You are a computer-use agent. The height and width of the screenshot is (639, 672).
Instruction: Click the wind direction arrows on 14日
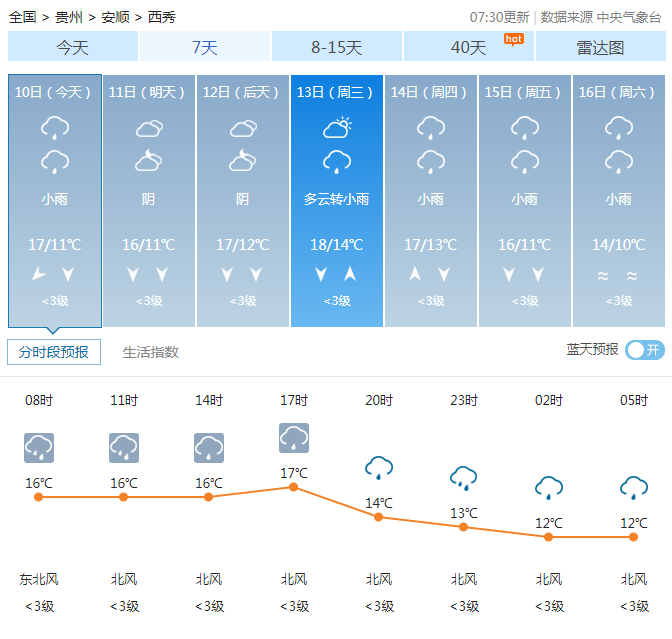coord(431,274)
